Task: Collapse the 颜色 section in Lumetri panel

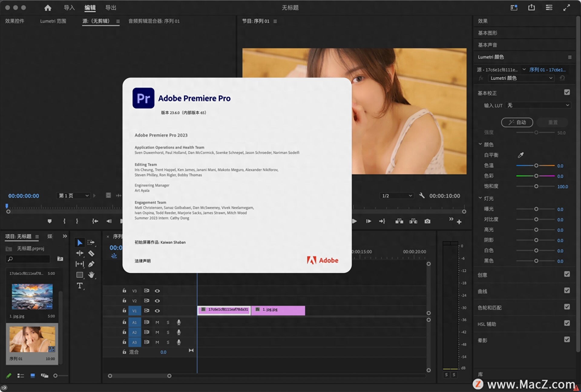Action: [x=480, y=144]
